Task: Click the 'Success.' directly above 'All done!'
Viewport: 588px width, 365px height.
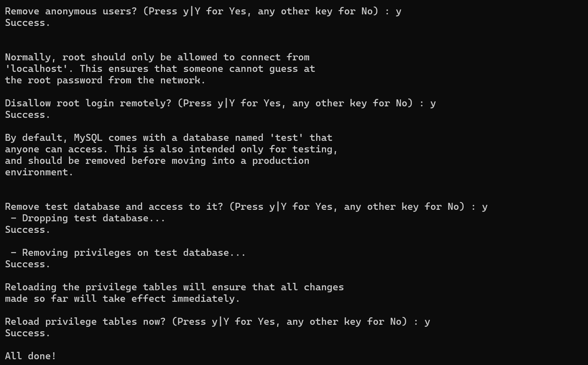Action: [x=28, y=333]
